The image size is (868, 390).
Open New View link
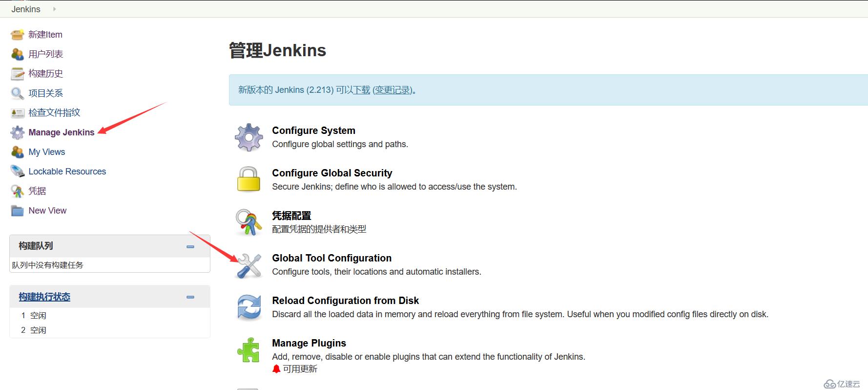pyautogui.click(x=47, y=211)
